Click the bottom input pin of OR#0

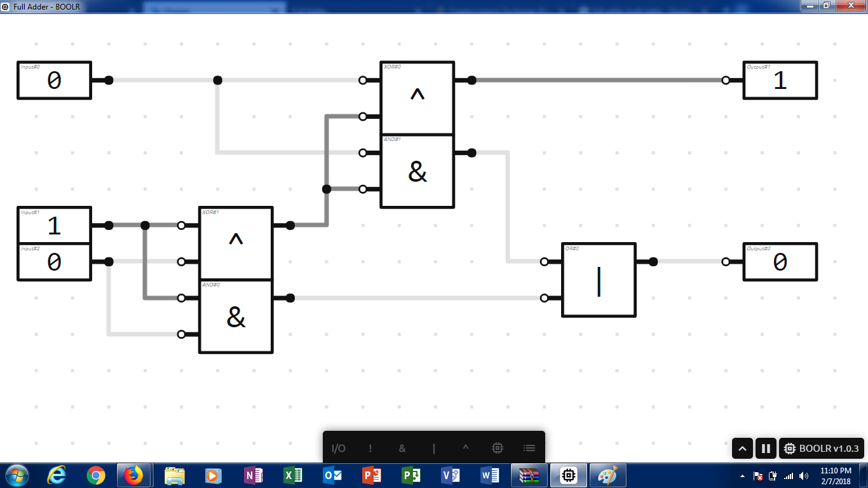click(x=544, y=298)
